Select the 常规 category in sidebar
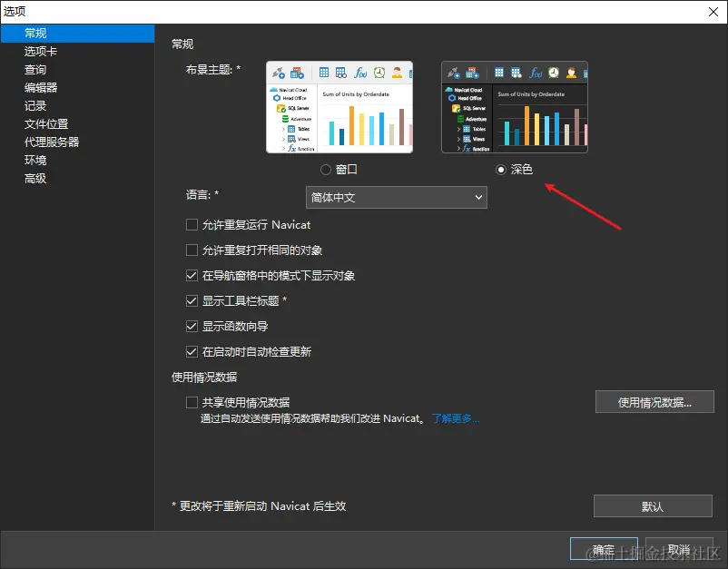This screenshot has height=569, width=728. [x=77, y=34]
